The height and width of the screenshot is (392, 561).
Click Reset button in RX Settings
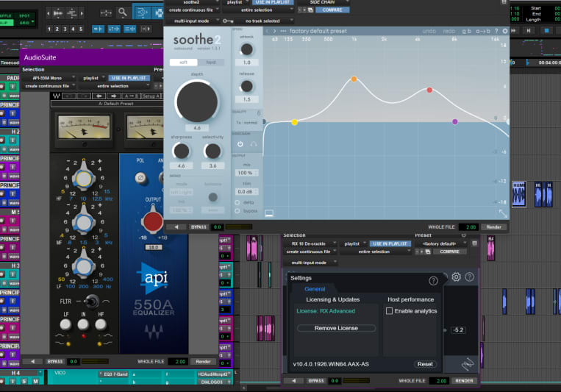(x=425, y=364)
